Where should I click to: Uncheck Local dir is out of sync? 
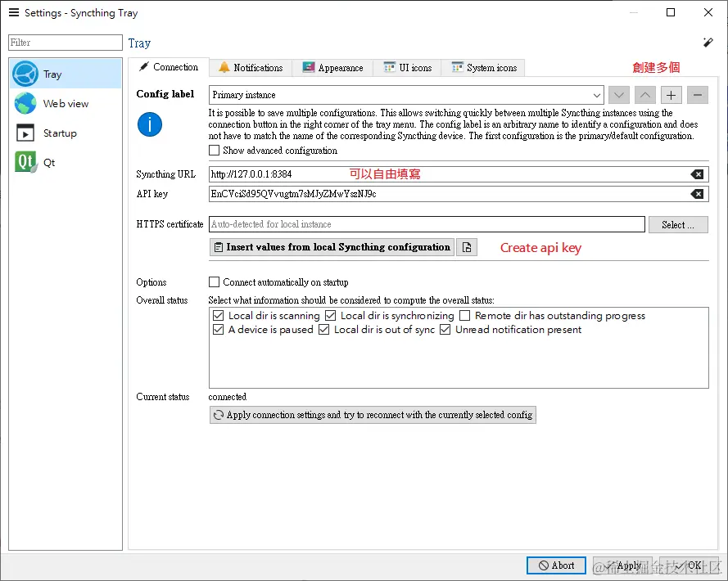pyautogui.click(x=324, y=330)
